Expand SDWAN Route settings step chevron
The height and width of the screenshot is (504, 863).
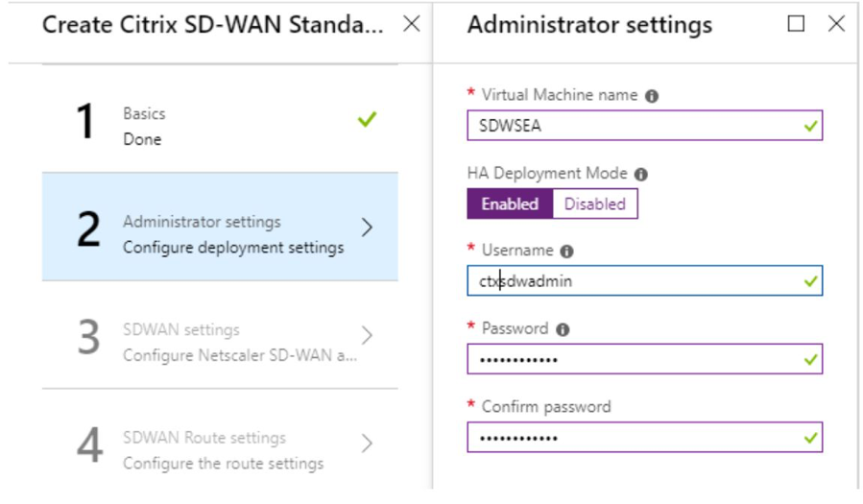point(367,443)
